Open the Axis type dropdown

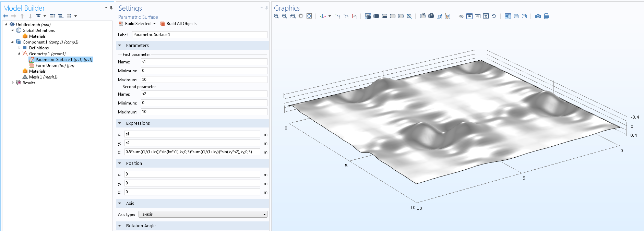[x=203, y=215]
